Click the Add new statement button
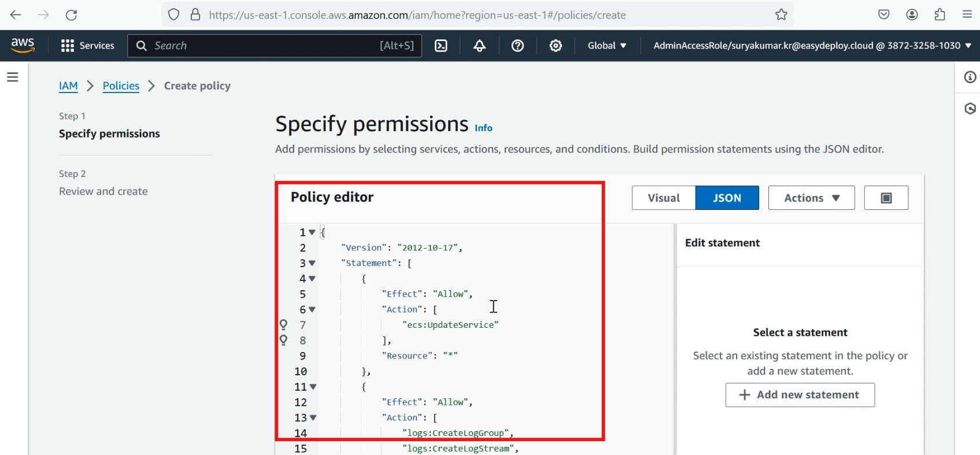Image resolution: width=980 pixels, height=455 pixels. click(800, 395)
